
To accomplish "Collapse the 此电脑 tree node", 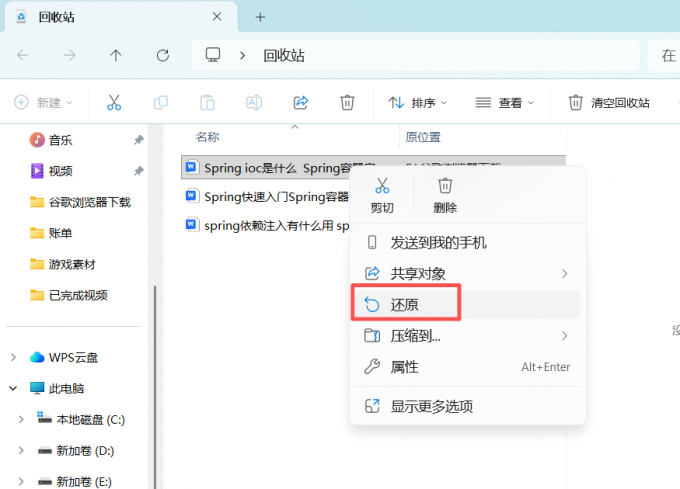I will (x=13, y=388).
